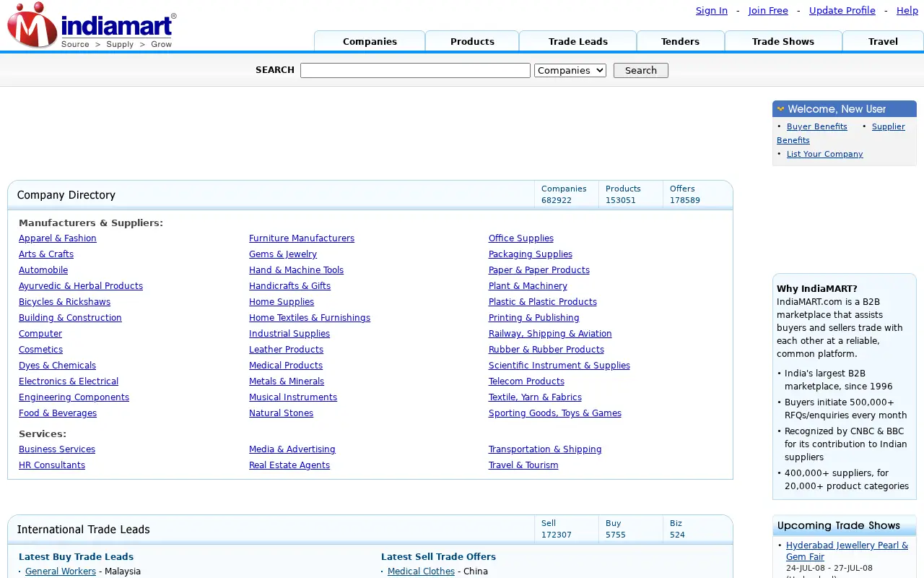Image resolution: width=924 pixels, height=578 pixels.
Task: Browse Building & Construction suppliers
Action: [x=70, y=318]
